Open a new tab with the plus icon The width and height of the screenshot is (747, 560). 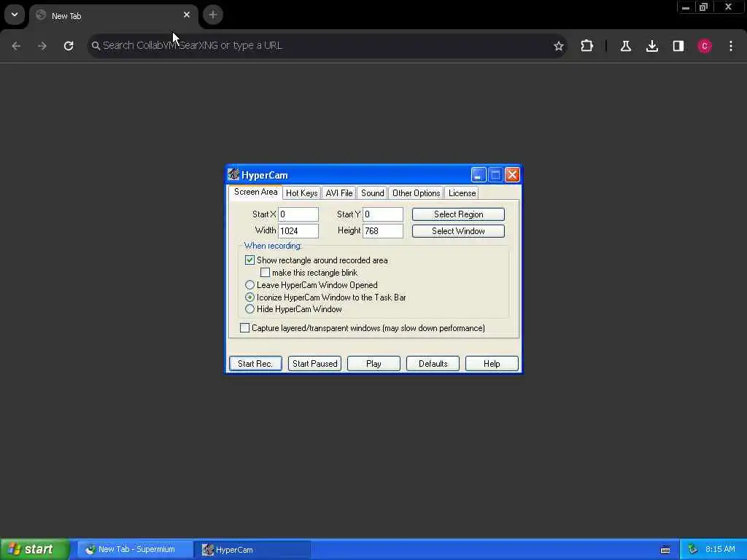[213, 15]
